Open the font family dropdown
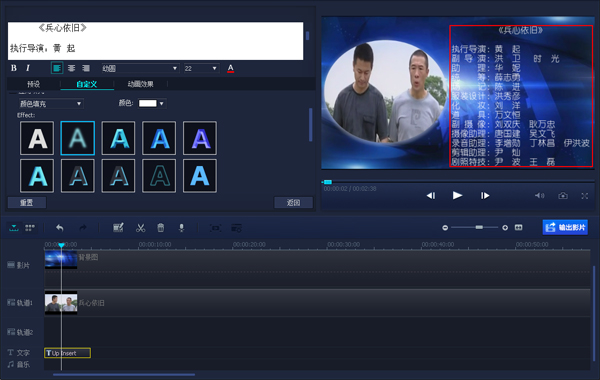 point(140,68)
